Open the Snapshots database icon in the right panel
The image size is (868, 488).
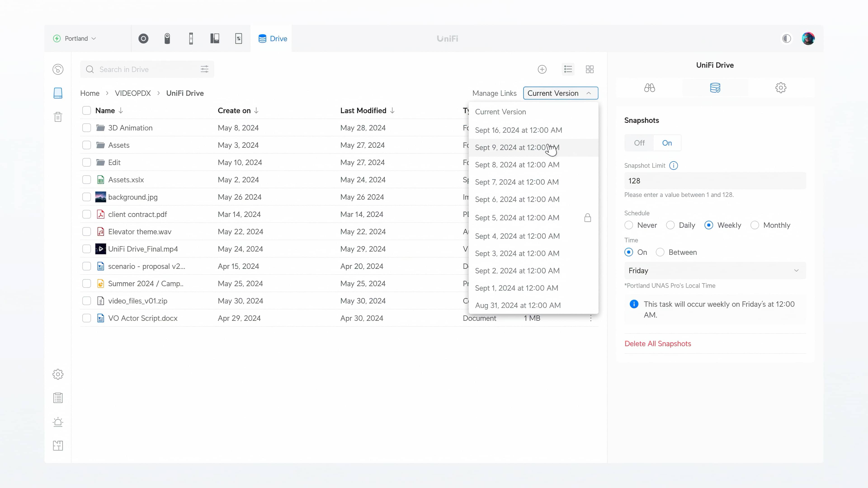715,88
